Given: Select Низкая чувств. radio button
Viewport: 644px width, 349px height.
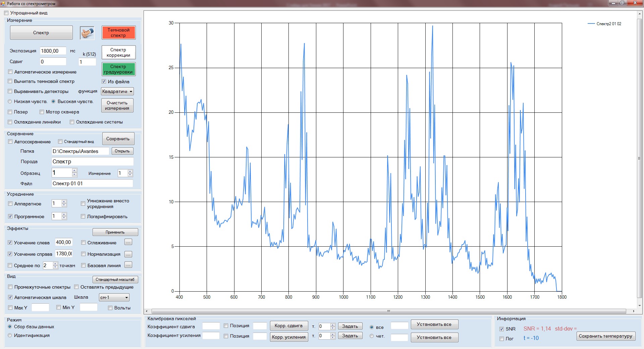Looking at the screenshot, I should (10, 101).
